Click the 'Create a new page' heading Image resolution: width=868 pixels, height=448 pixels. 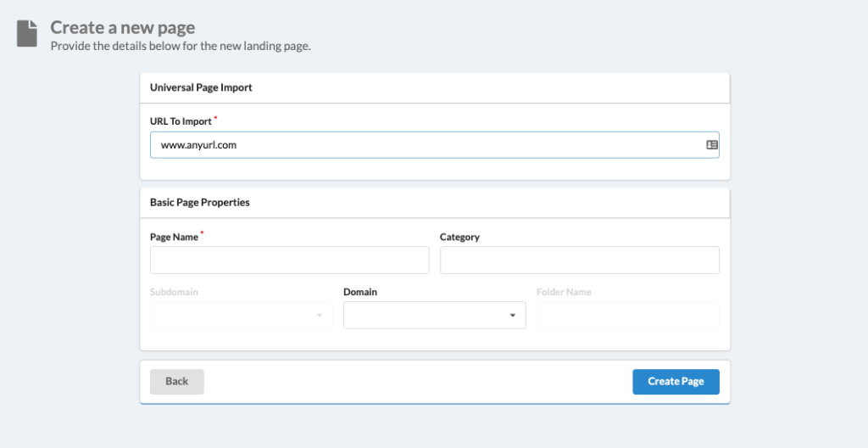(x=123, y=28)
